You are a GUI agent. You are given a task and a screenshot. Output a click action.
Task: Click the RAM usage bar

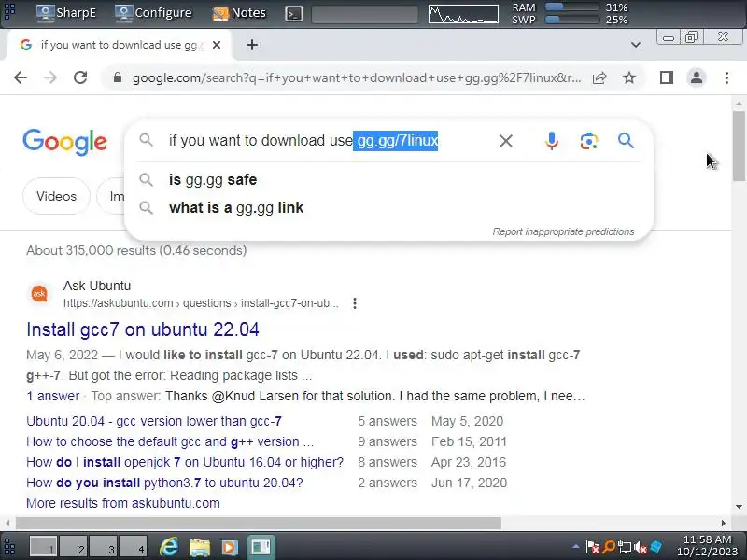point(571,7)
